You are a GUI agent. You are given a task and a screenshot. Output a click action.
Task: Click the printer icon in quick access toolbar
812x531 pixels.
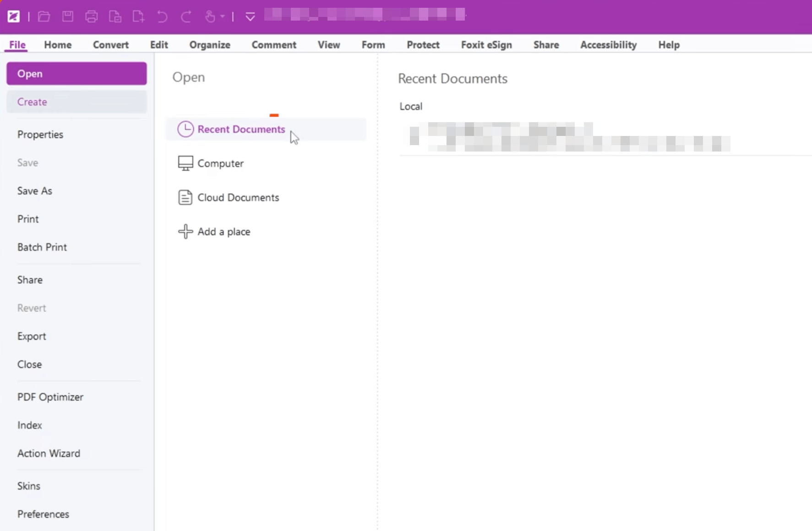click(91, 16)
